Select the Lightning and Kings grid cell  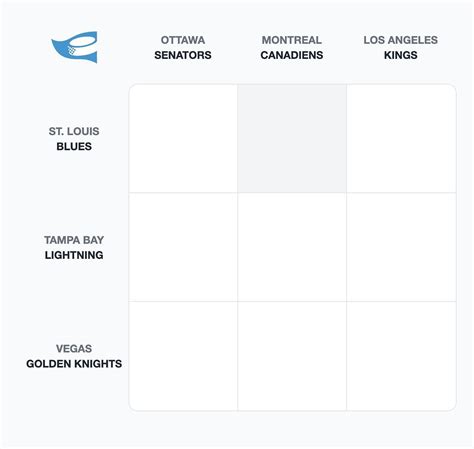(x=401, y=247)
